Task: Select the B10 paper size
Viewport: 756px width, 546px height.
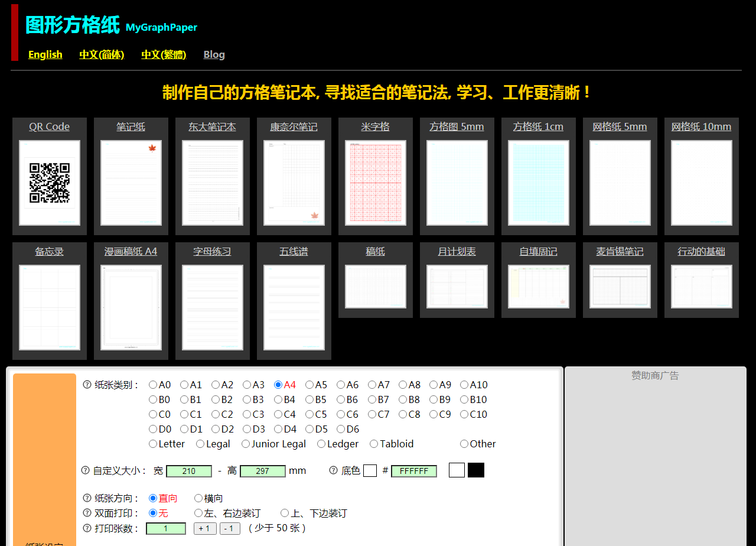Action: (x=464, y=399)
